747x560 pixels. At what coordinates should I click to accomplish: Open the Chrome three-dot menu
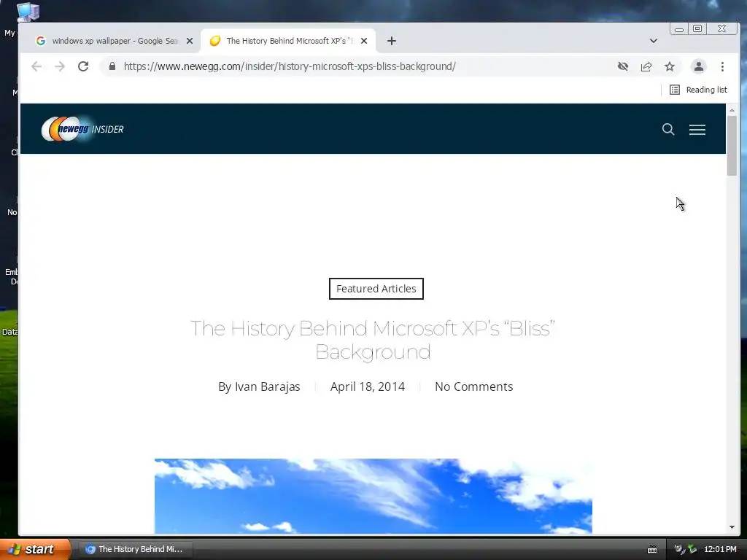pos(722,66)
